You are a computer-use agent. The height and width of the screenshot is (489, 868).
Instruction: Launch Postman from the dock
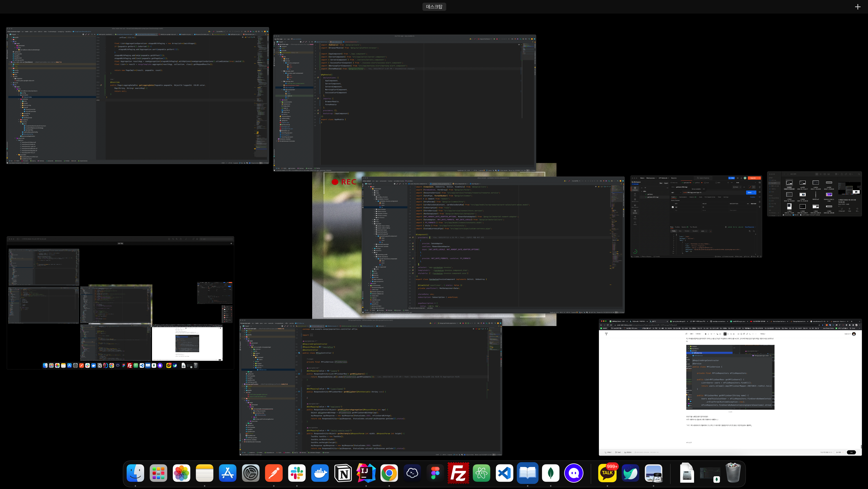click(274, 473)
